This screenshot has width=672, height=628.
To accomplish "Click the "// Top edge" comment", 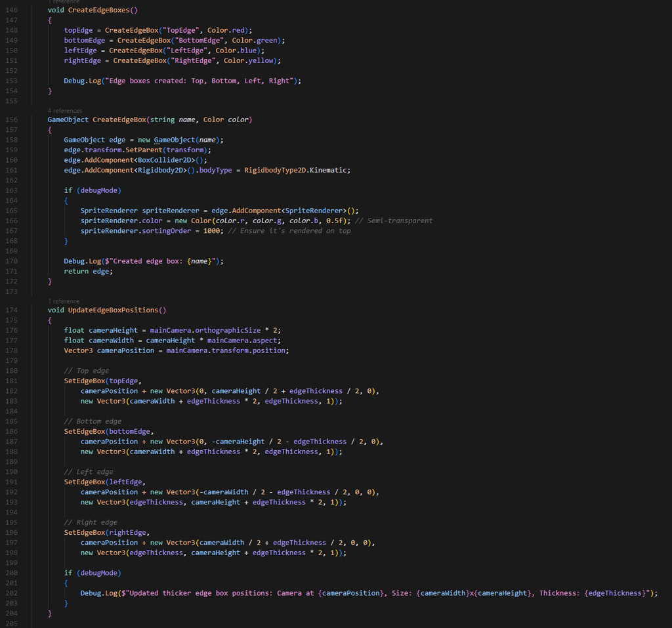I will tap(87, 371).
